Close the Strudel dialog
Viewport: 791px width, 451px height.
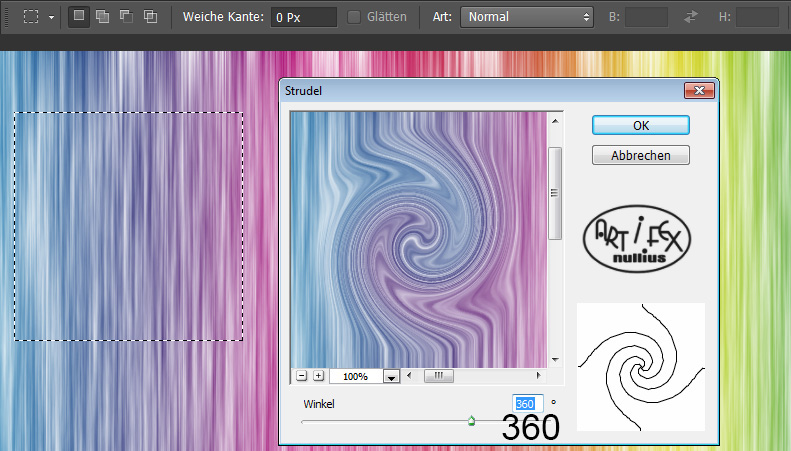[x=699, y=91]
